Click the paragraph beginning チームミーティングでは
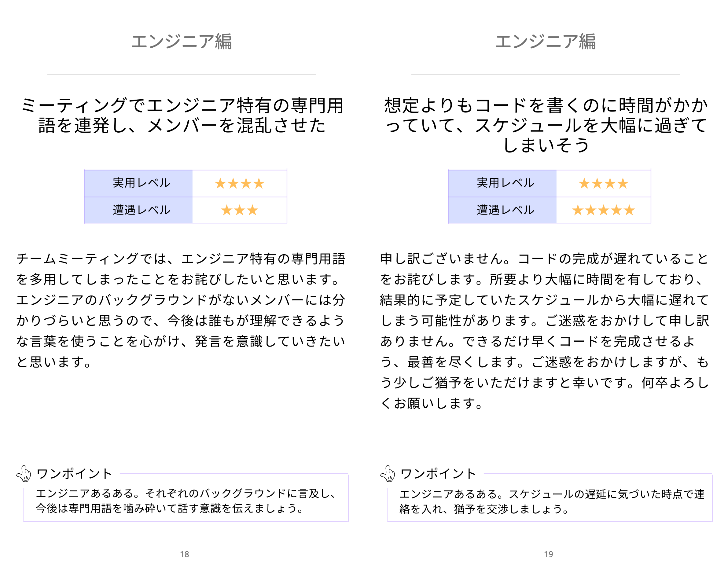This screenshot has width=728, height=569. (181, 310)
